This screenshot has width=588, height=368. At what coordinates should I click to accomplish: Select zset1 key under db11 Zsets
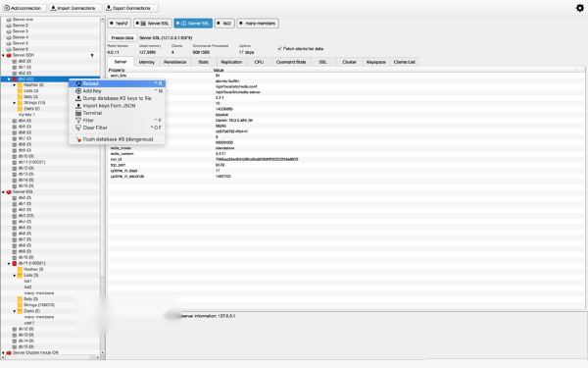(29, 323)
